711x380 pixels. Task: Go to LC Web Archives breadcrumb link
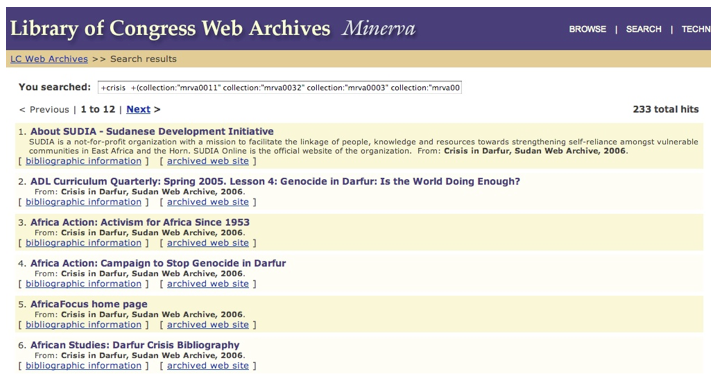click(49, 59)
